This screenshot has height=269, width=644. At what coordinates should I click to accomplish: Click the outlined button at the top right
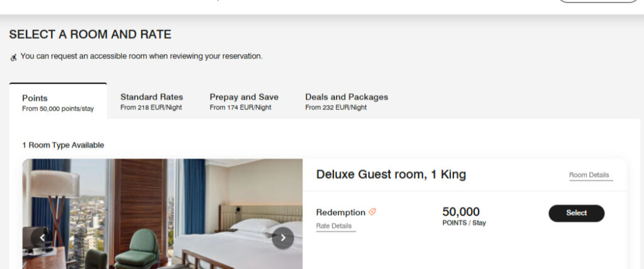pyautogui.click(x=597, y=1)
